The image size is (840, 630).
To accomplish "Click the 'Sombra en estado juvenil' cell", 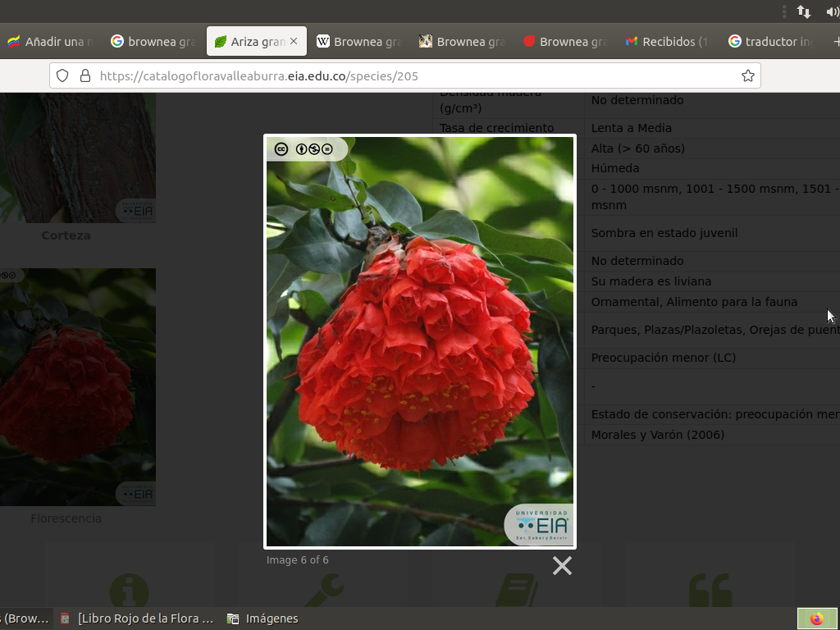I will [664, 233].
